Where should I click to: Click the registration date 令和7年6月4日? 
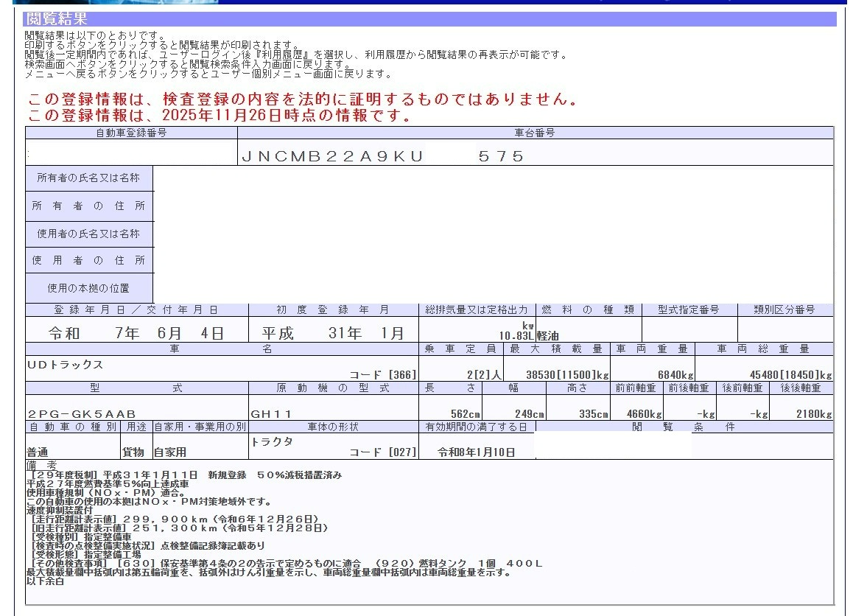(136, 333)
